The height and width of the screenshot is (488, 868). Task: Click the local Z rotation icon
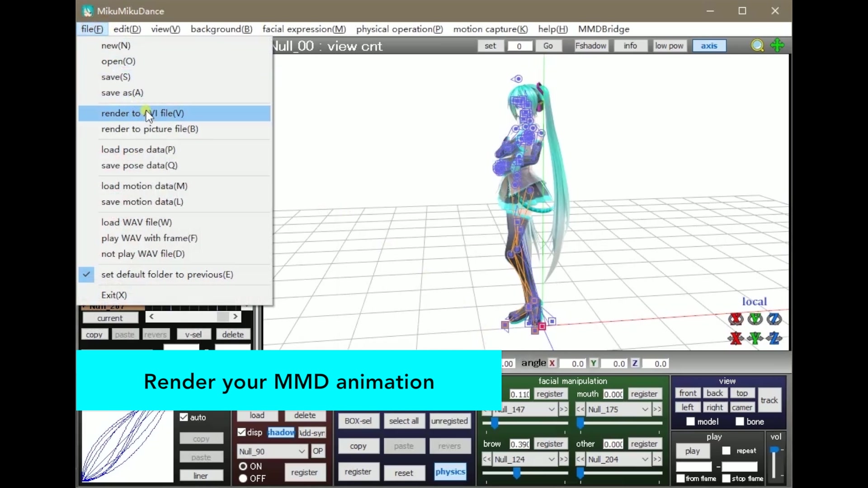[775, 319]
